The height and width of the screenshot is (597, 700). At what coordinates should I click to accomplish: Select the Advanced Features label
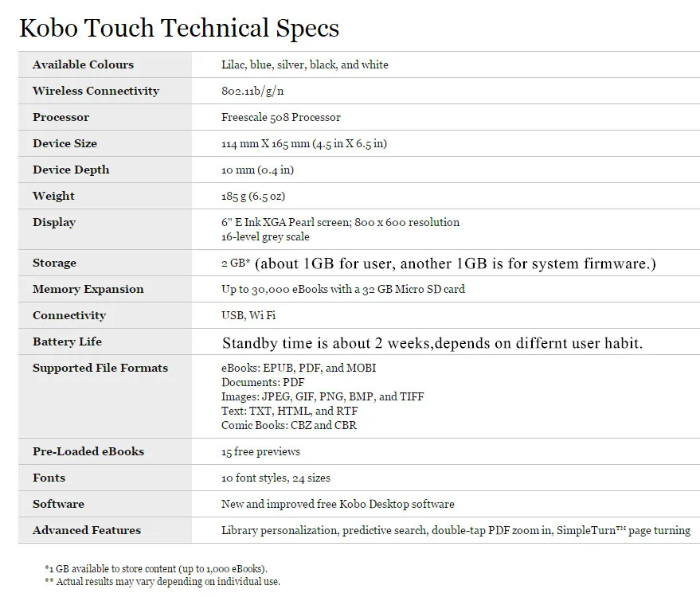point(87,530)
